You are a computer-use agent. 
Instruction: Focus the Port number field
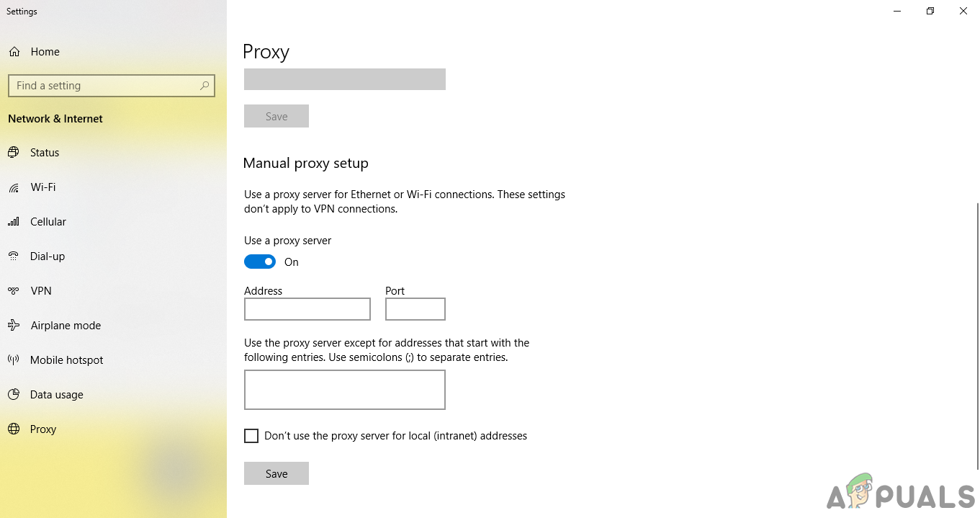tap(415, 309)
